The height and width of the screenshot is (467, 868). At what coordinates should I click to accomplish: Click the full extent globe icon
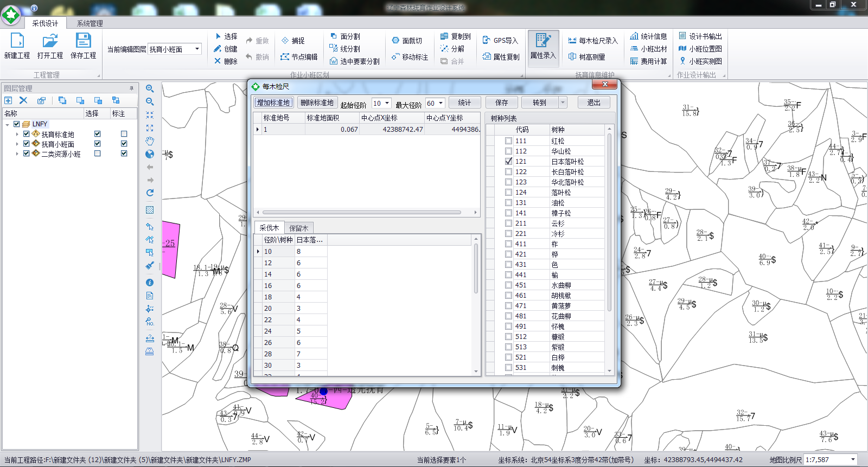[x=150, y=154]
